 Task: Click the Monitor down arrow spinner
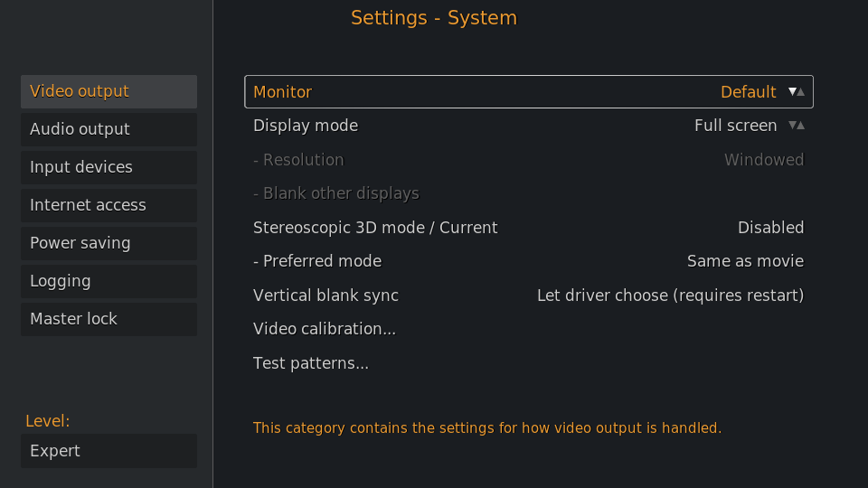click(x=792, y=92)
